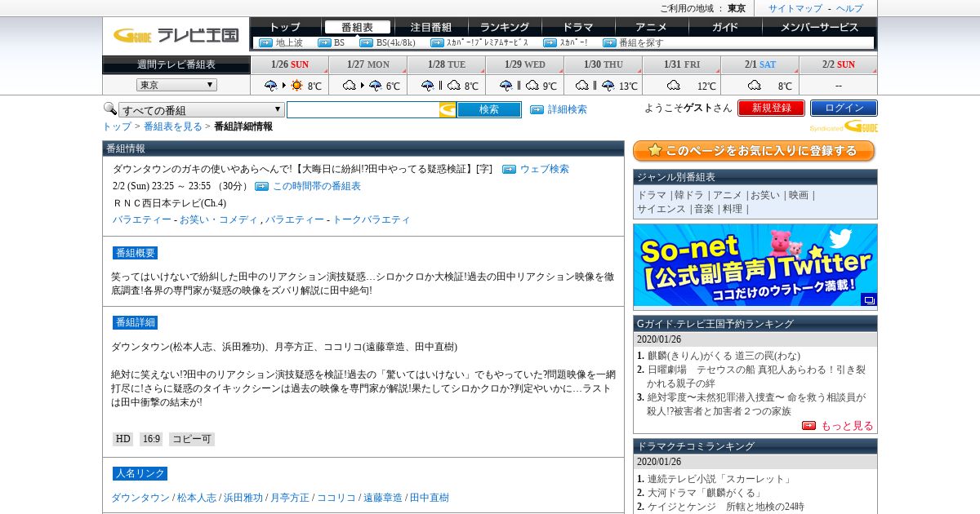Switch to the ドラマ tab
Screen dimensions: 980x514
[x=578, y=27]
